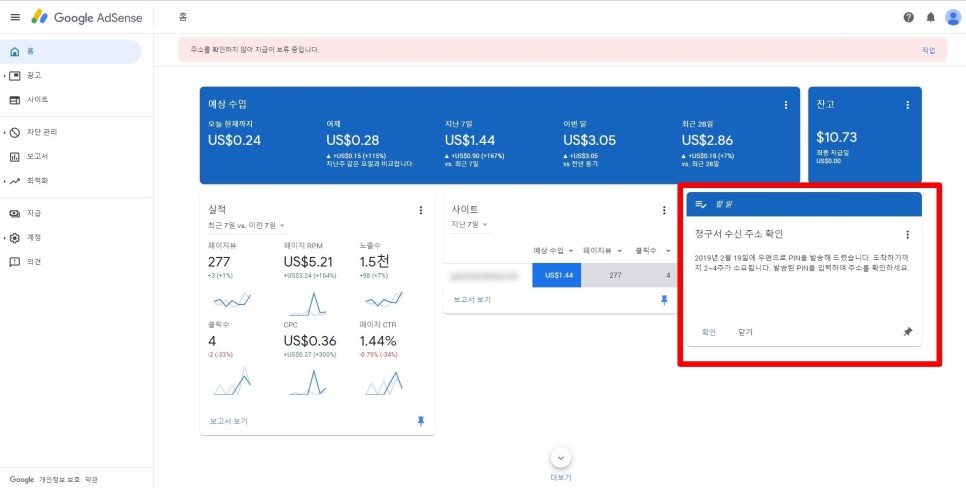Click the 의견 feedback icon
Viewport: 966px width, 488px height.
pos(15,262)
